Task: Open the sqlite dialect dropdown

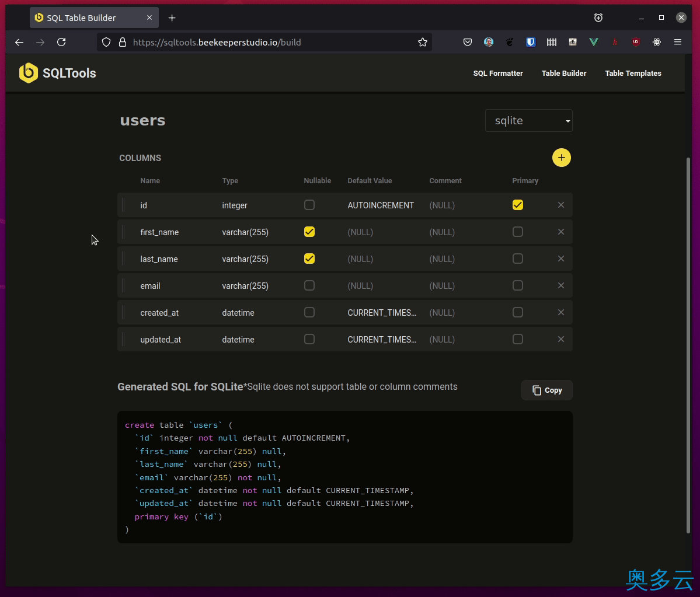Action: click(528, 120)
